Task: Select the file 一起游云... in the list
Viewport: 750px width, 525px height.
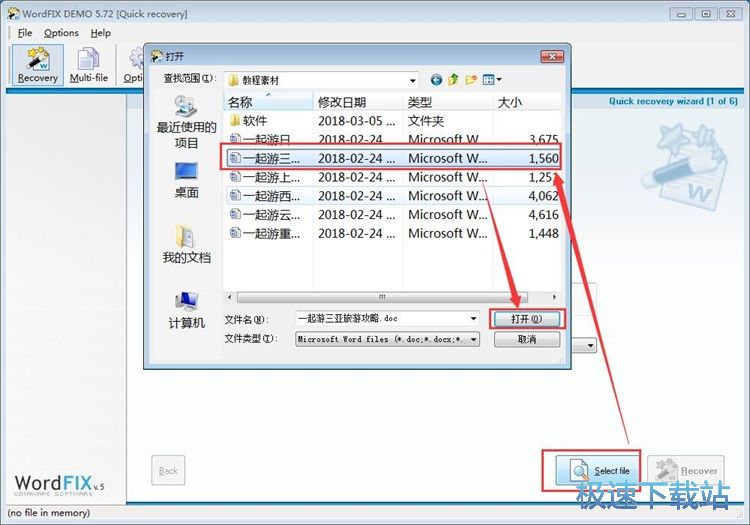Action: [x=393, y=215]
